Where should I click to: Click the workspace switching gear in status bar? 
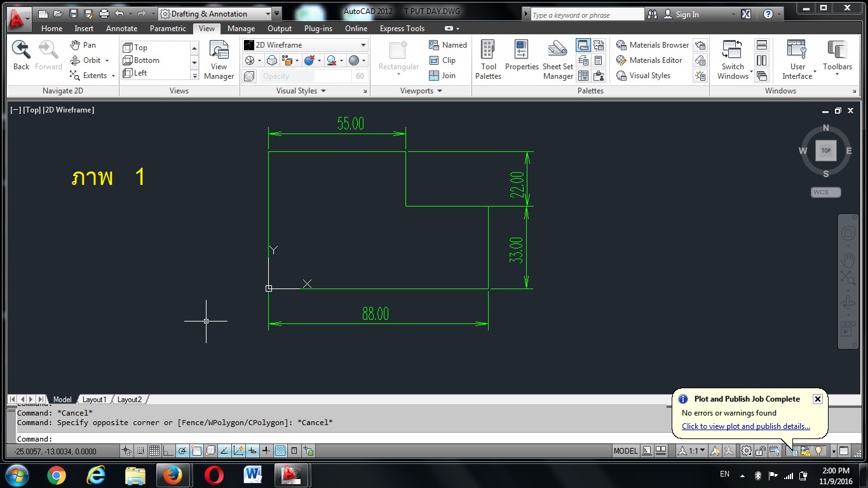[x=747, y=451]
